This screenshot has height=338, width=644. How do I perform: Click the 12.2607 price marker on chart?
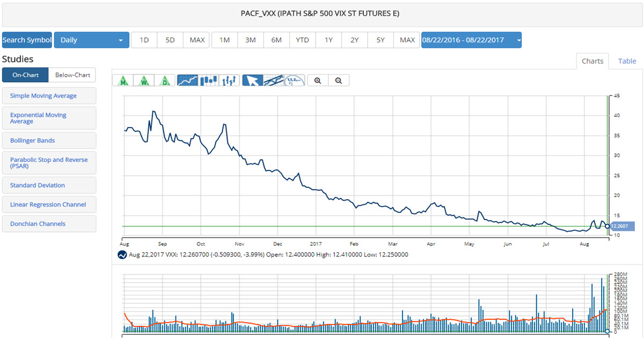tap(622, 226)
